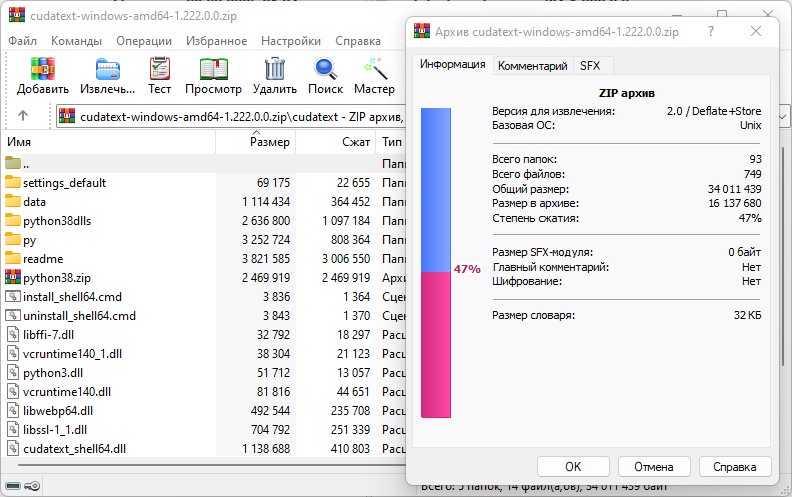
Task: Select the libssl-1_1.dll file name
Action: tap(55, 430)
